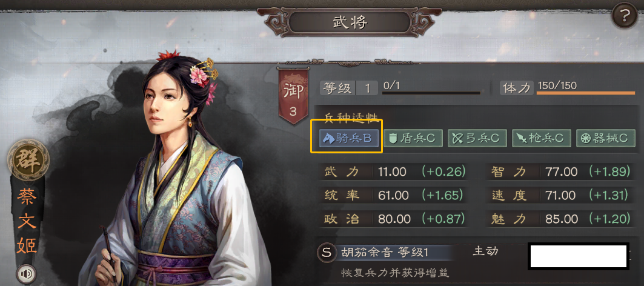Click the 体力 stamina bar
The height and width of the screenshot is (286, 644).
(x=585, y=93)
